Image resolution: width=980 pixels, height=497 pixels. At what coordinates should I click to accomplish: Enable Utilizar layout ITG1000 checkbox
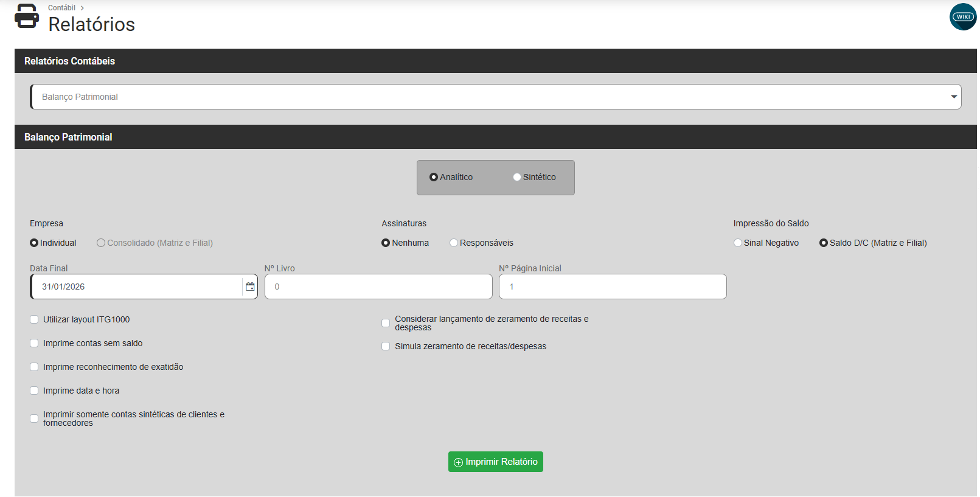click(34, 319)
